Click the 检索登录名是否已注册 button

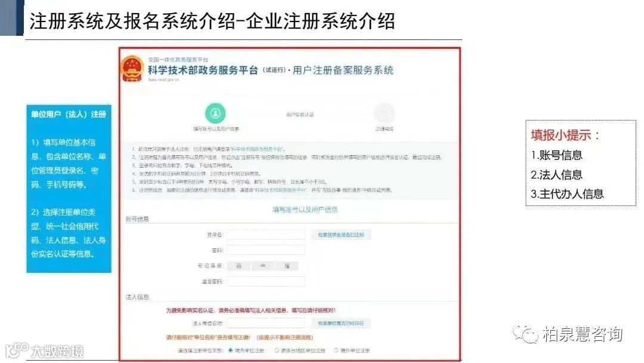click(341, 235)
